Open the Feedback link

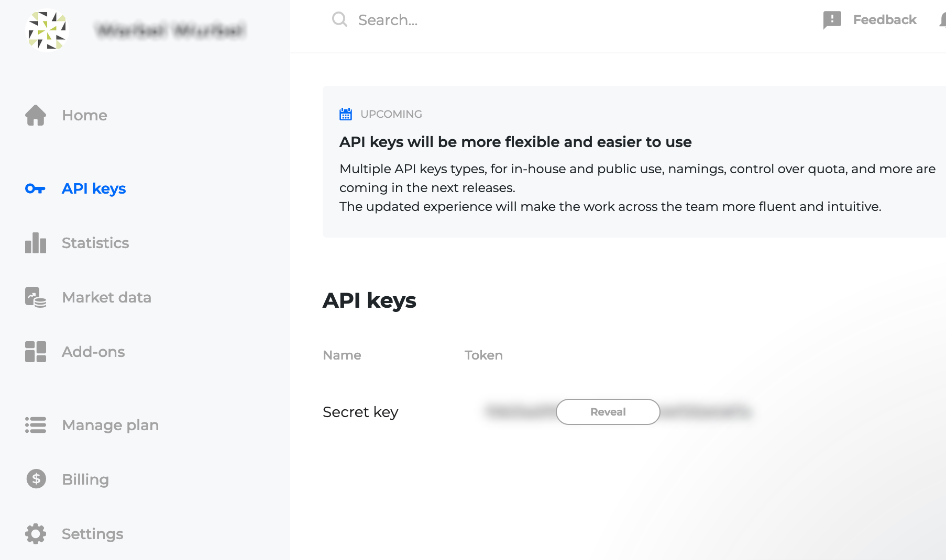884,20
